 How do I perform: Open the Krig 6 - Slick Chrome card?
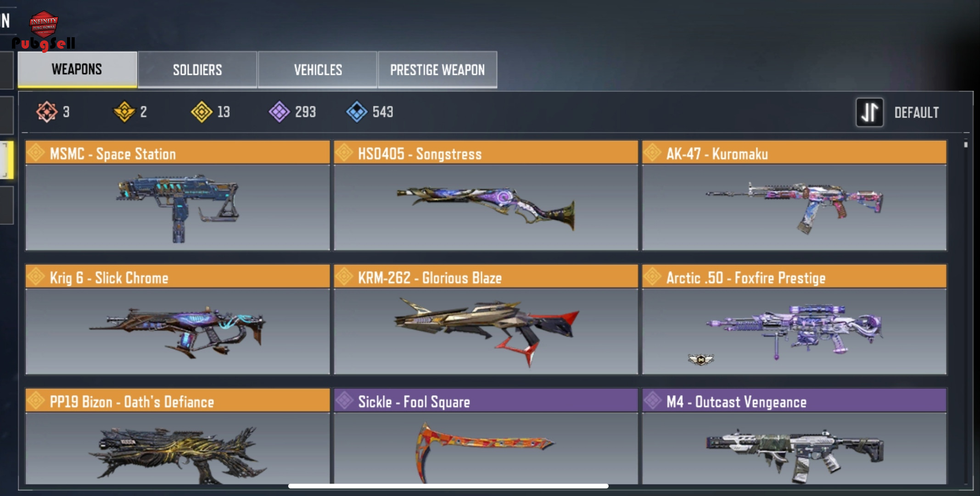(178, 320)
